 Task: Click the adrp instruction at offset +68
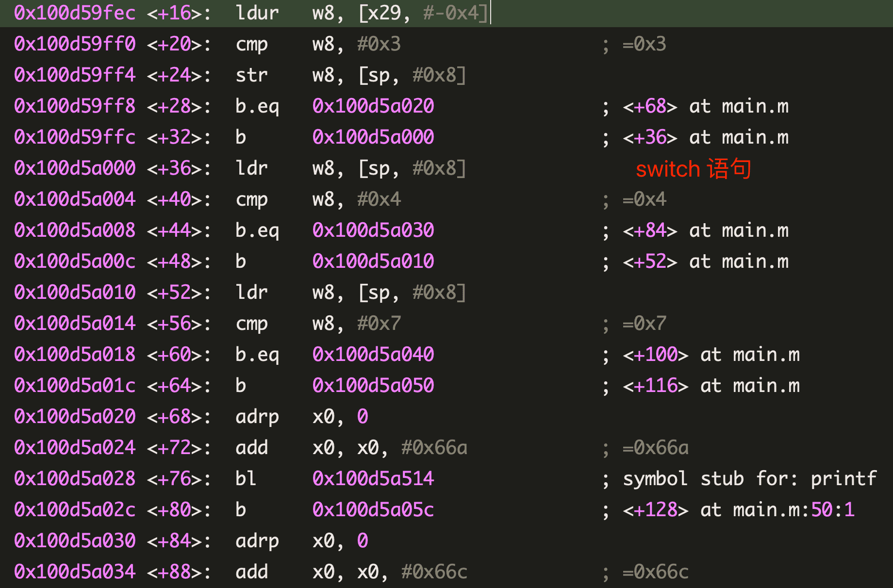click(x=302, y=417)
